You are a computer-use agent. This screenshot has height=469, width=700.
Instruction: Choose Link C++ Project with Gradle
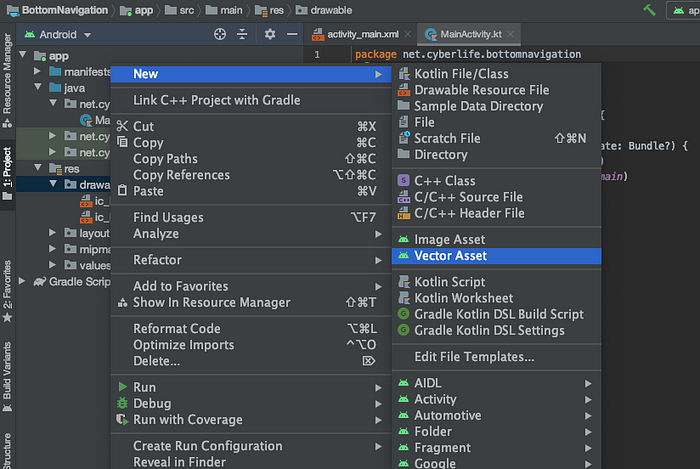pos(251,100)
